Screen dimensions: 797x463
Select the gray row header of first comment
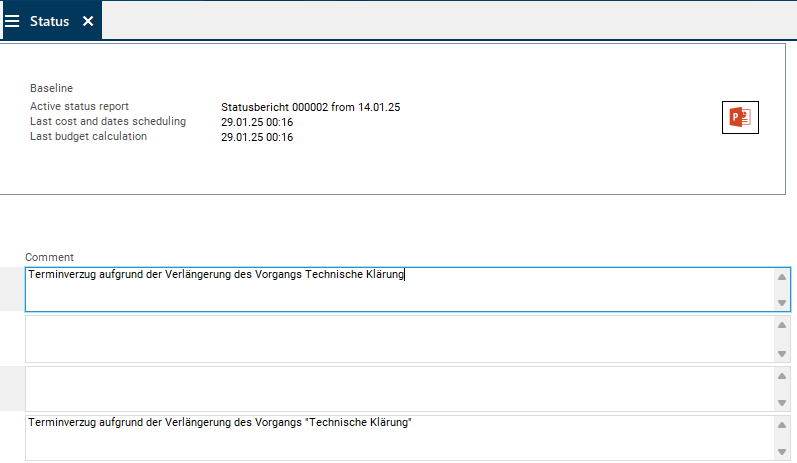tap(12, 289)
